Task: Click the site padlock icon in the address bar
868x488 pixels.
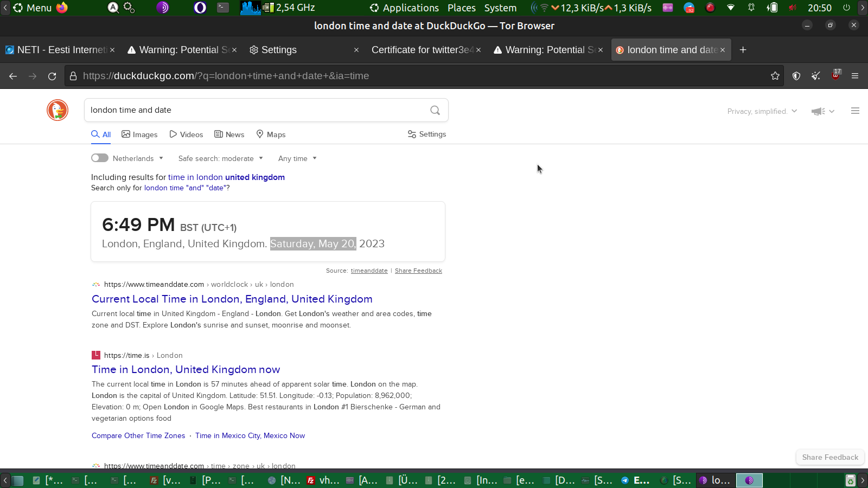Action: [x=73, y=76]
